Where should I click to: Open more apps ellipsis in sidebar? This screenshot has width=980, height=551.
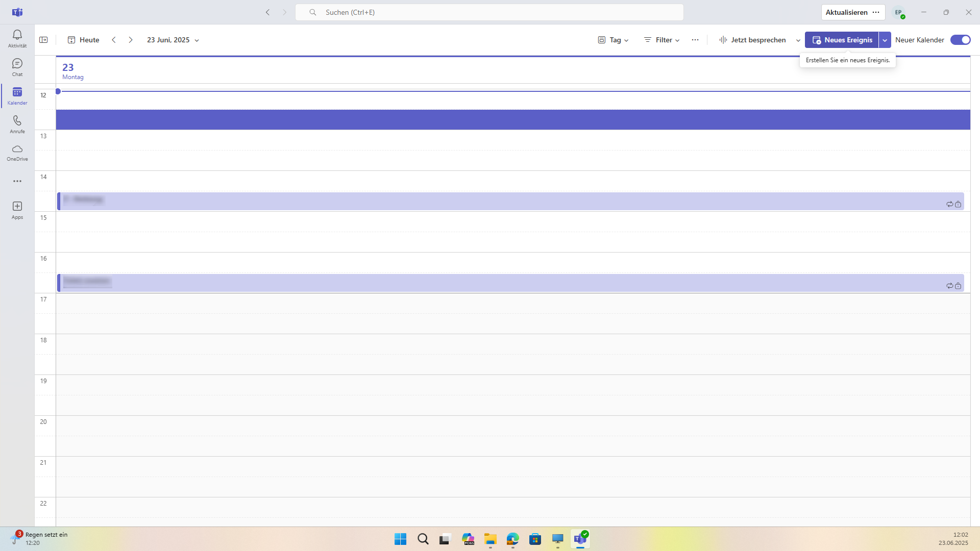(17, 181)
